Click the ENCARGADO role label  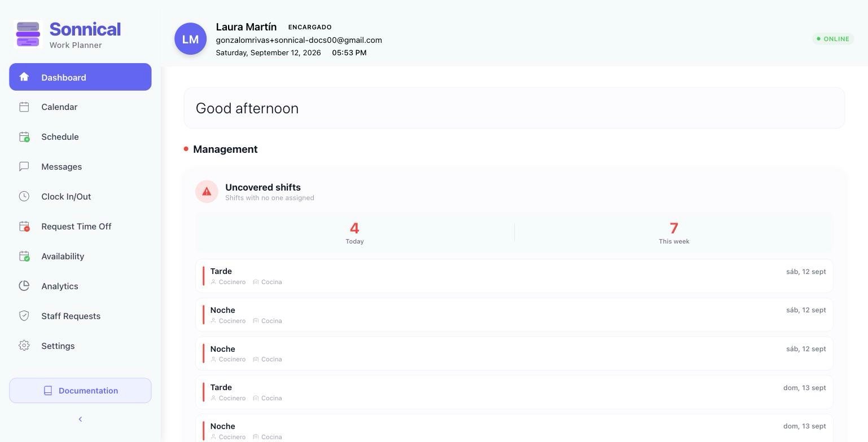click(310, 27)
